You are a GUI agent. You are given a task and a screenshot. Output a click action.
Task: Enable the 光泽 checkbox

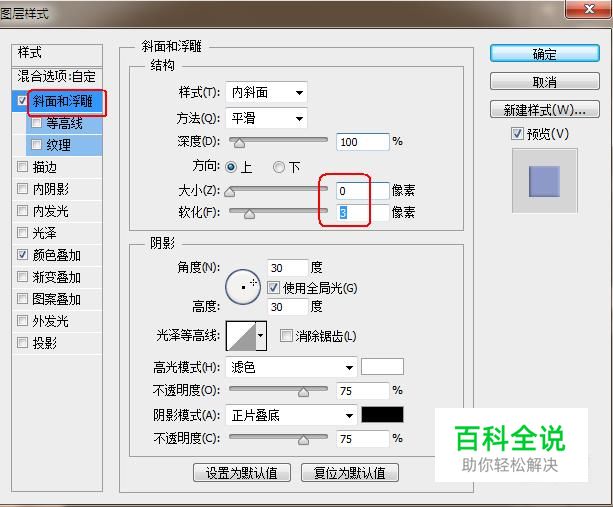[22, 233]
